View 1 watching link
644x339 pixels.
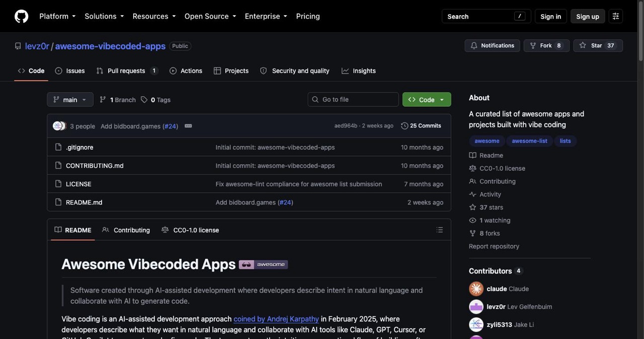pos(490,221)
